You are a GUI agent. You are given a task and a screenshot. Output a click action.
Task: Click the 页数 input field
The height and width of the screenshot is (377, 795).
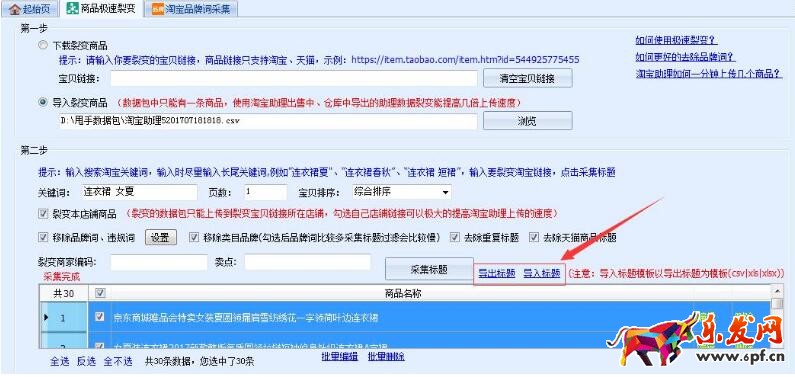(x=266, y=193)
